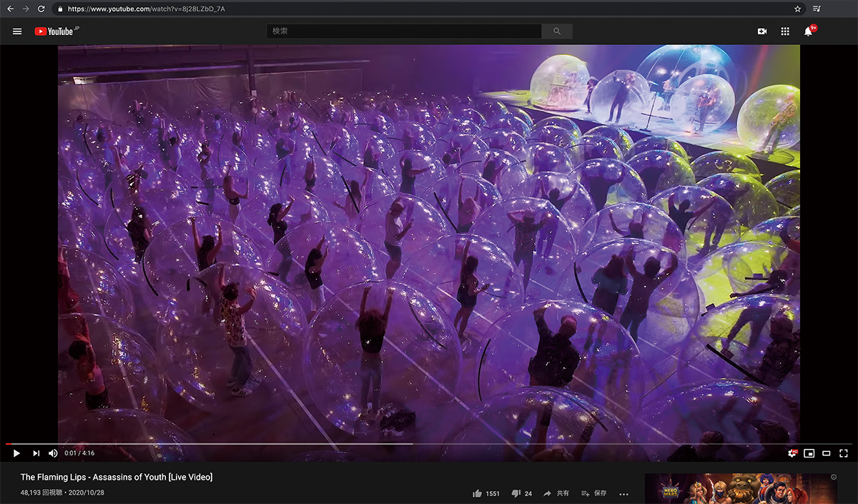The height and width of the screenshot is (504, 858).
Task: Dislike the video with thumbs down
Action: coord(522,493)
